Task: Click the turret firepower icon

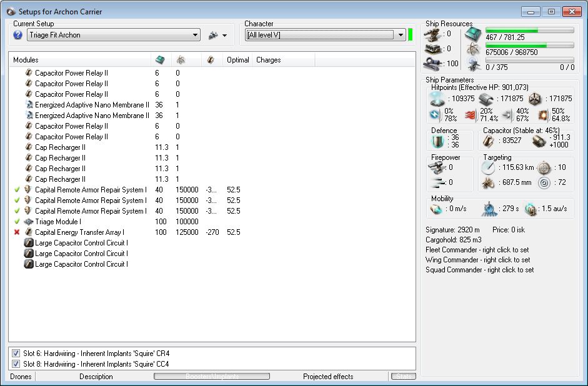Action: click(x=437, y=167)
